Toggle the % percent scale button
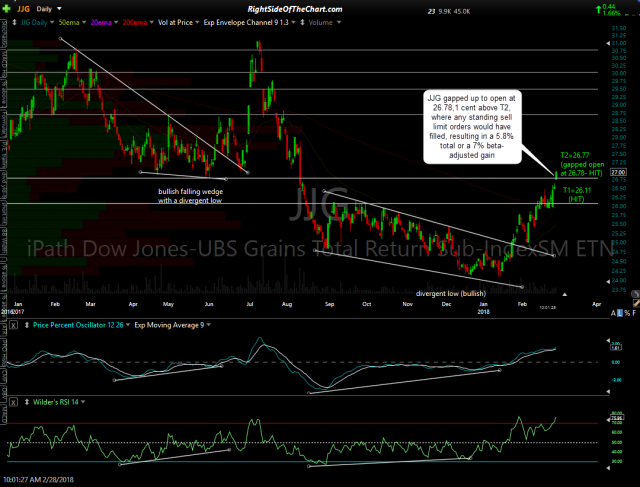 coord(627,313)
